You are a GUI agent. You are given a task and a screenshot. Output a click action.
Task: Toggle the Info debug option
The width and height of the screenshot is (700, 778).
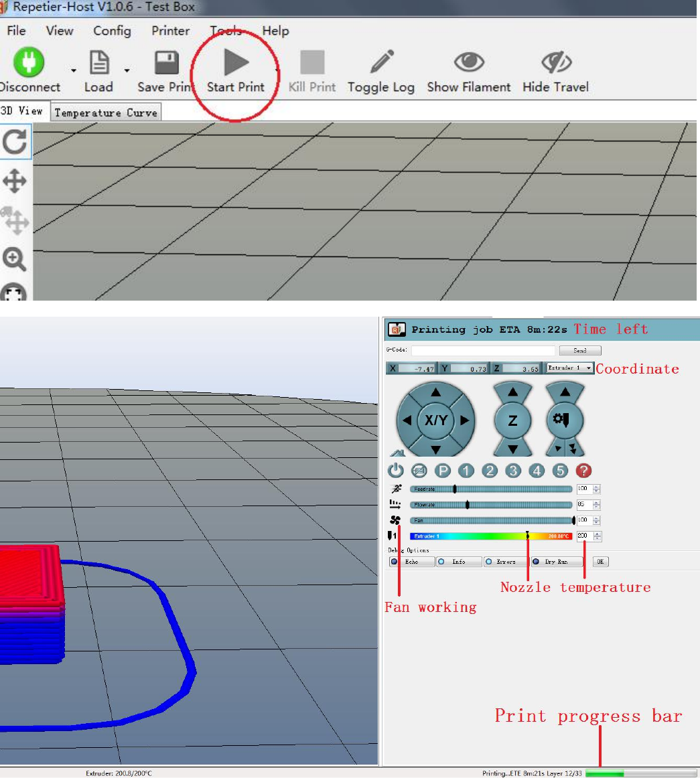[x=459, y=562]
